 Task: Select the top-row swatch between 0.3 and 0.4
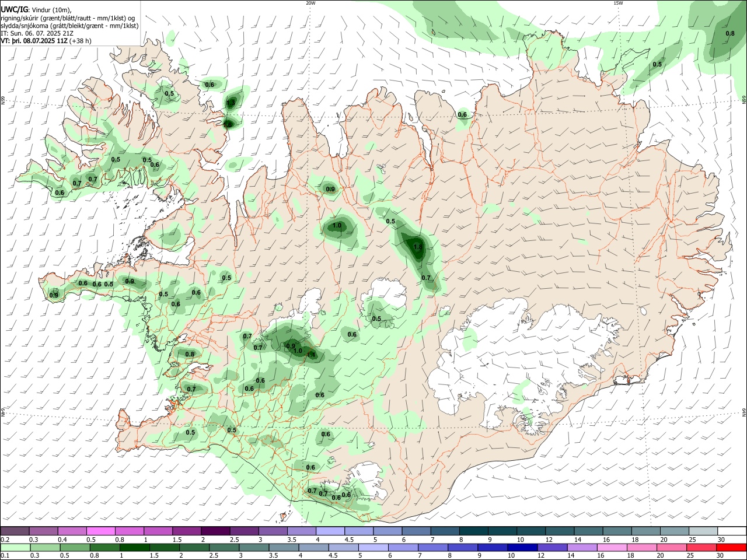(x=43, y=531)
